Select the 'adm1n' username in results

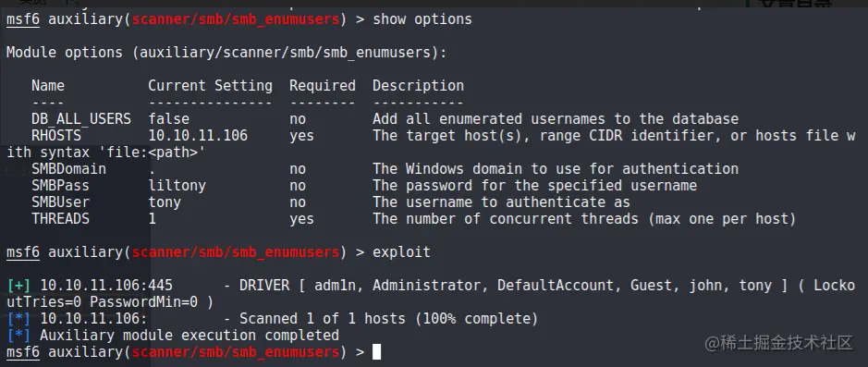click(338, 286)
